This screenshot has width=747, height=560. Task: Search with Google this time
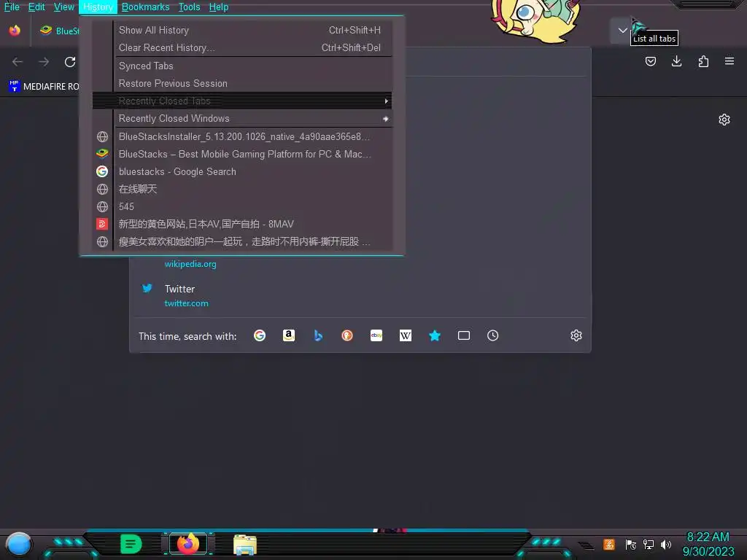pos(260,335)
